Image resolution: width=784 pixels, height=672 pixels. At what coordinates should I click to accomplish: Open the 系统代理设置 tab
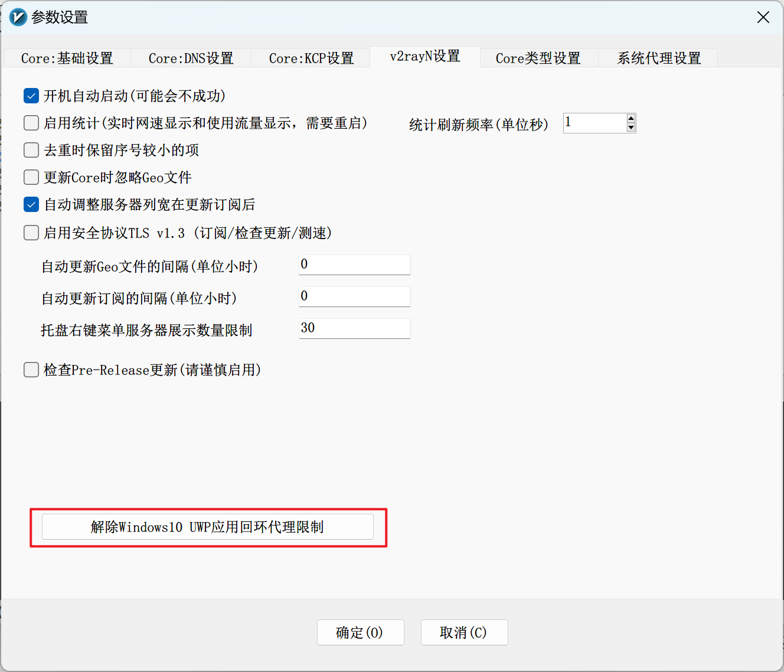click(x=659, y=58)
